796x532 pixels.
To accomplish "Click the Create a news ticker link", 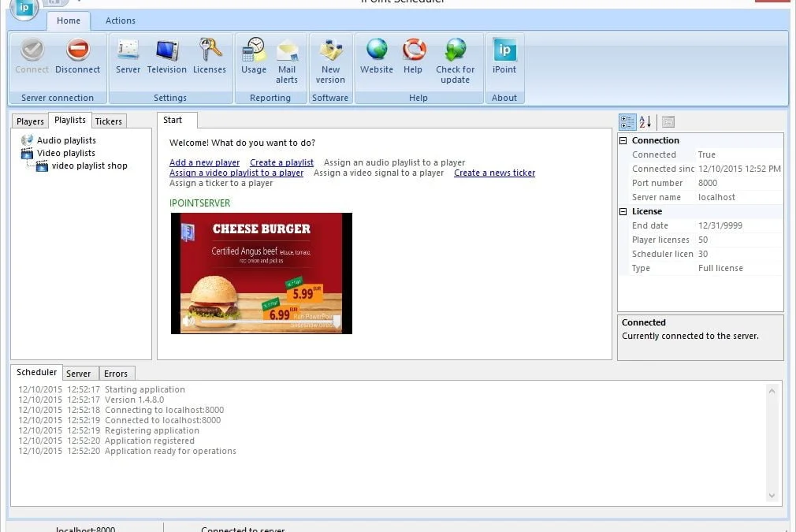I will (x=494, y=173).
